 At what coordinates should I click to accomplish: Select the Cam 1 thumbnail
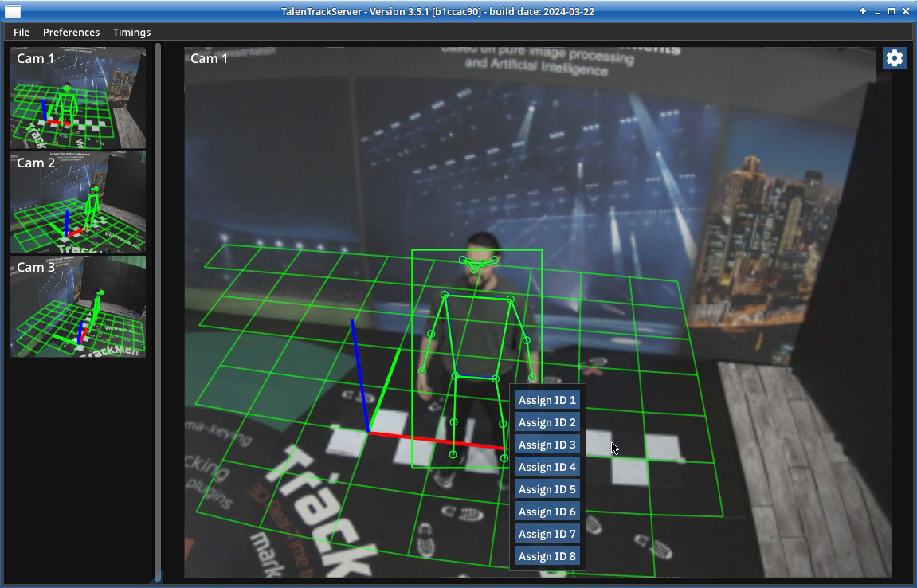[77, 98]
